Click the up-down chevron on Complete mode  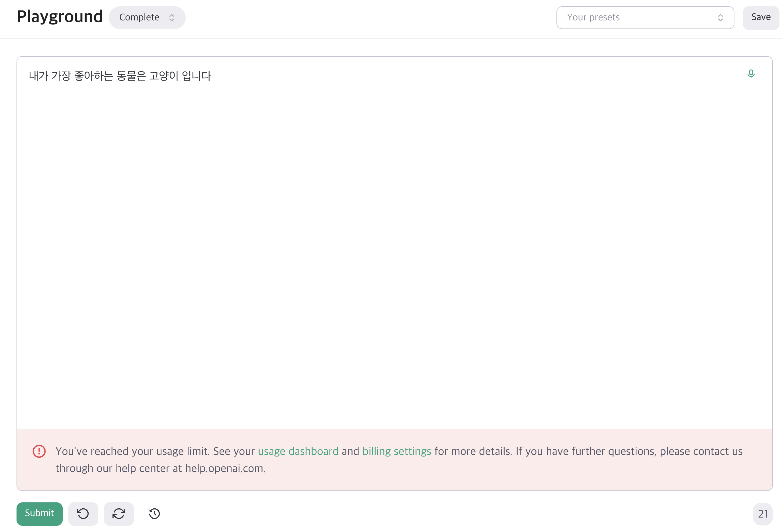click(x=172, y=17)
